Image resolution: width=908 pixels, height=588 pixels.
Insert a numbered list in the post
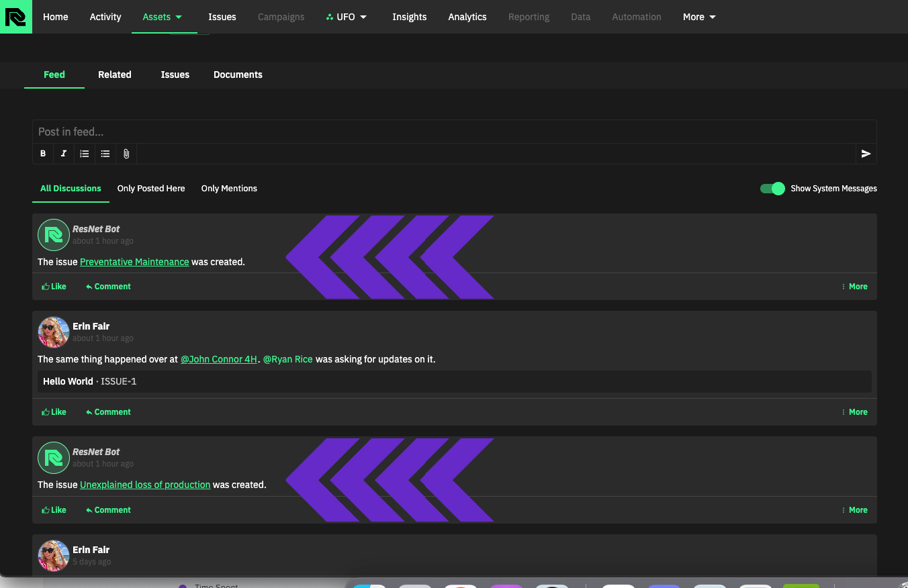[x=85, y=154]
